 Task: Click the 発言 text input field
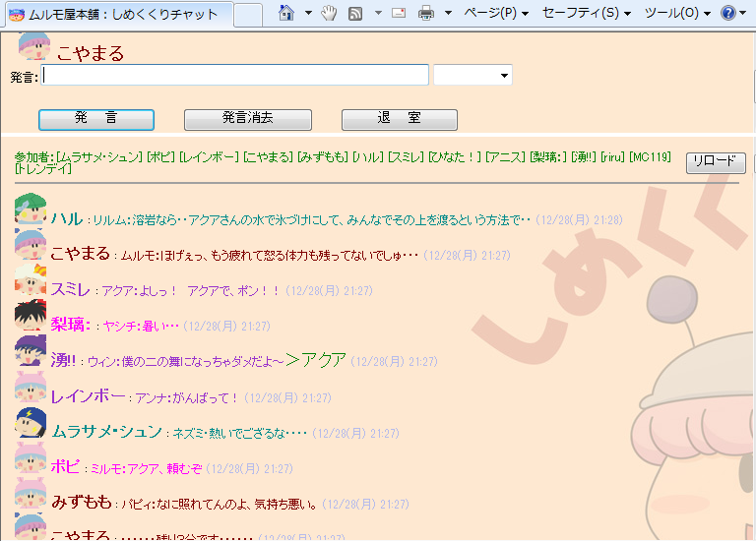pos(235,75)
